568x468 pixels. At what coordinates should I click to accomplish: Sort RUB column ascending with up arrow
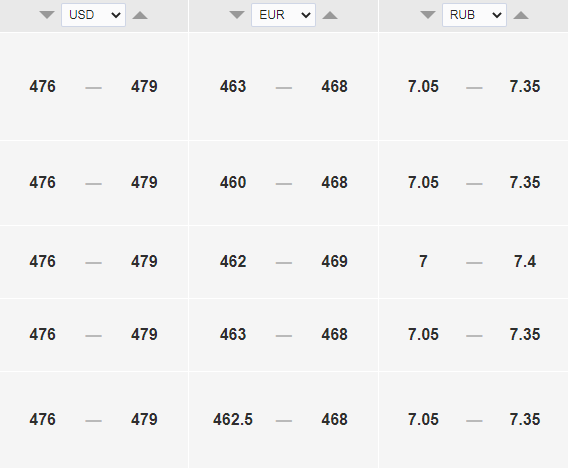521,15
